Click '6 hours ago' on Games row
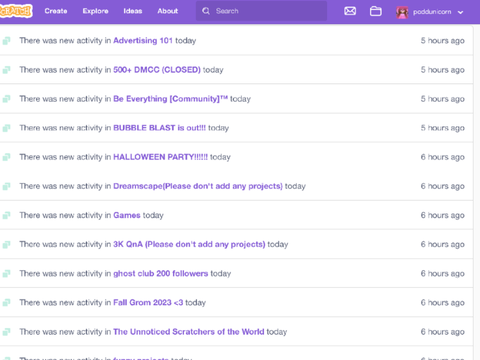 click(442, 215)
